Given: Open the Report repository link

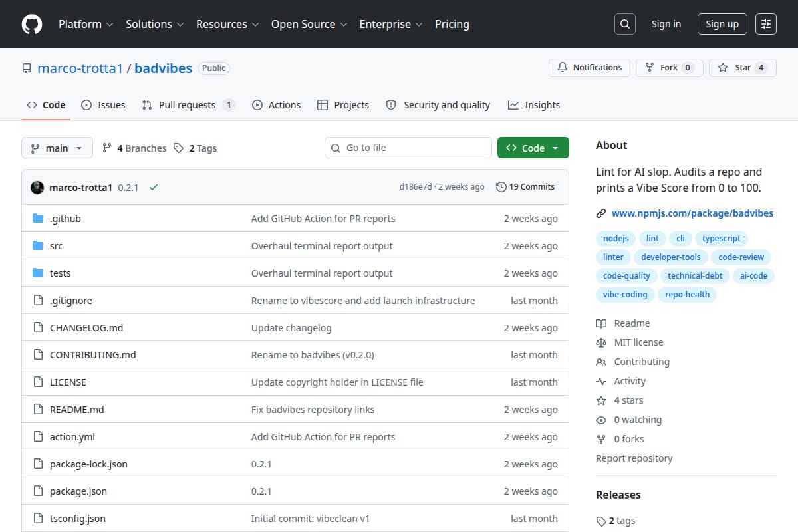Looking at the screenshot, I should click(x=634, y=458).
